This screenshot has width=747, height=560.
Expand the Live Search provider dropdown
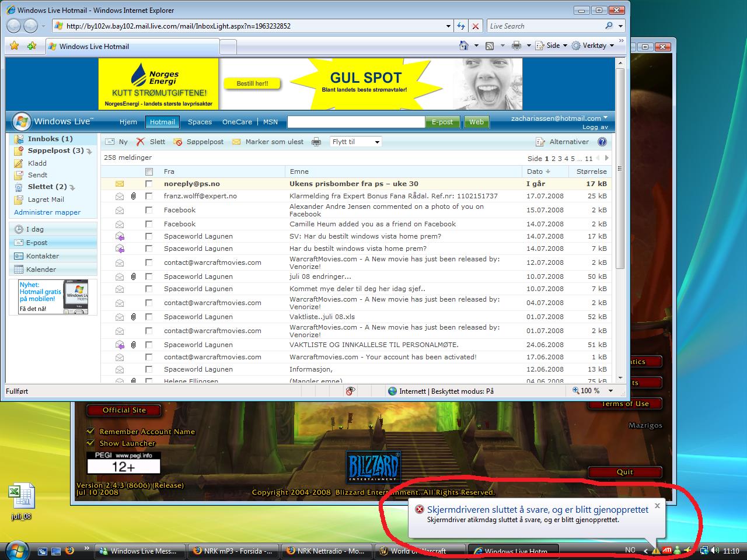click(620, 26)
